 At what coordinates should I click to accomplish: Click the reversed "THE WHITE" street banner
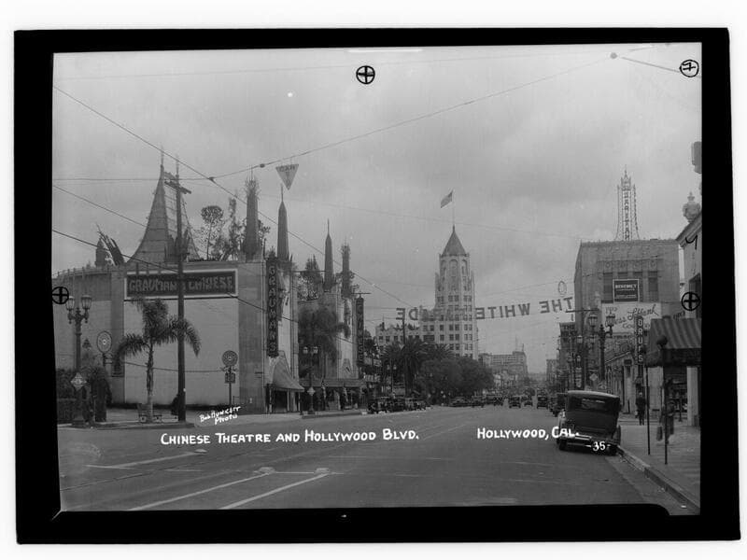tap(523, 308)
